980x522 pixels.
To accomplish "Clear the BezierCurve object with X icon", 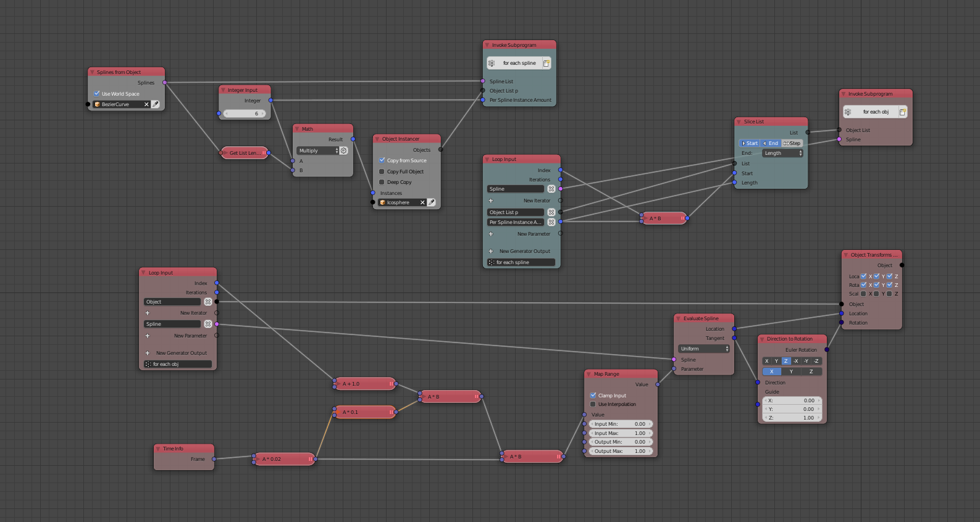I will [146, 104].
